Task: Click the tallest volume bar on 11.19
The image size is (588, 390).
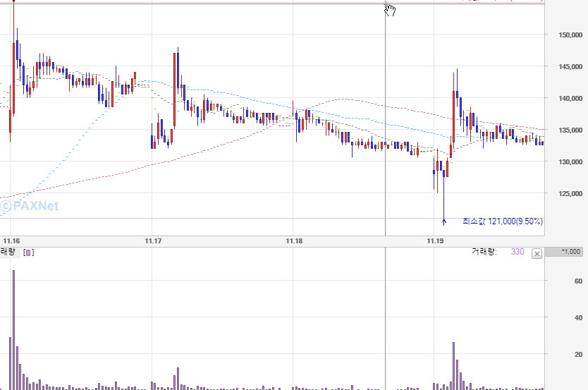Action: (453, 366)
